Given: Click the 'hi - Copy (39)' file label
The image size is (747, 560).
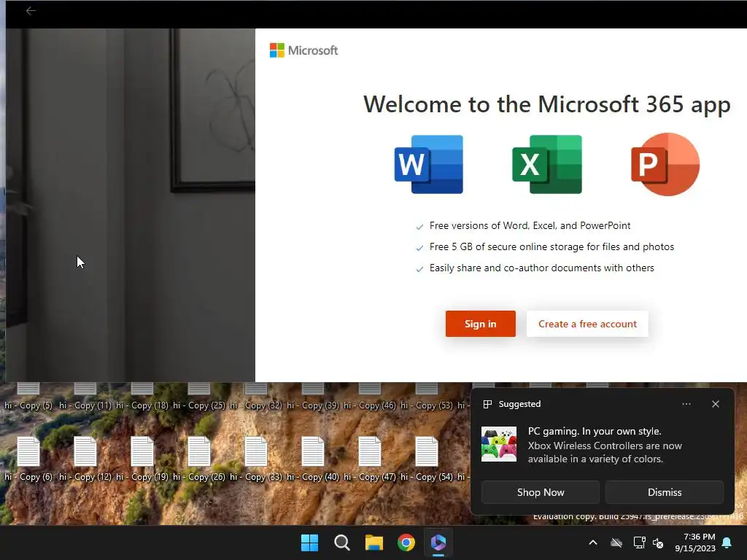Looking at the screenshot, I should point(313,405).
